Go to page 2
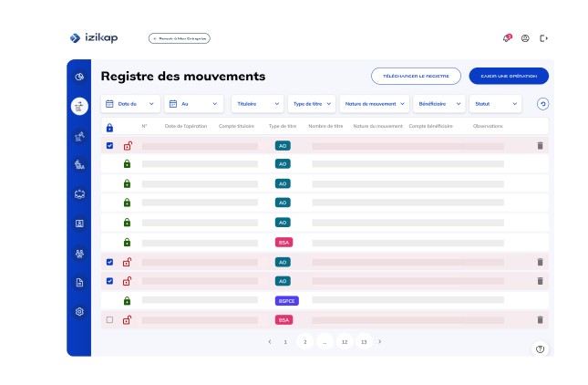The image size is (588, 385). pos(304,342)
